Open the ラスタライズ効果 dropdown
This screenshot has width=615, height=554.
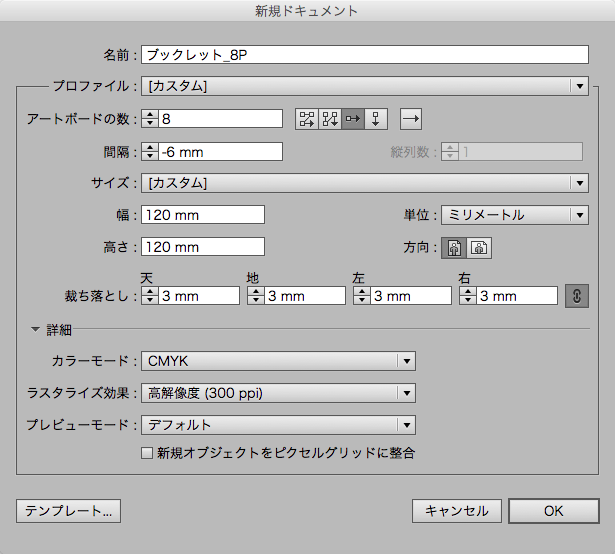click(x=278, y=393)
